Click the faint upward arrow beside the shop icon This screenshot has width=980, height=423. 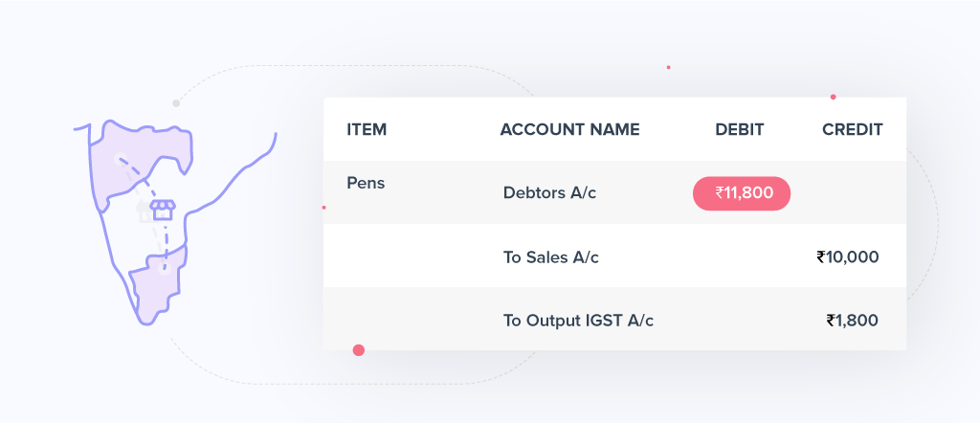click(x=144, y=211)
